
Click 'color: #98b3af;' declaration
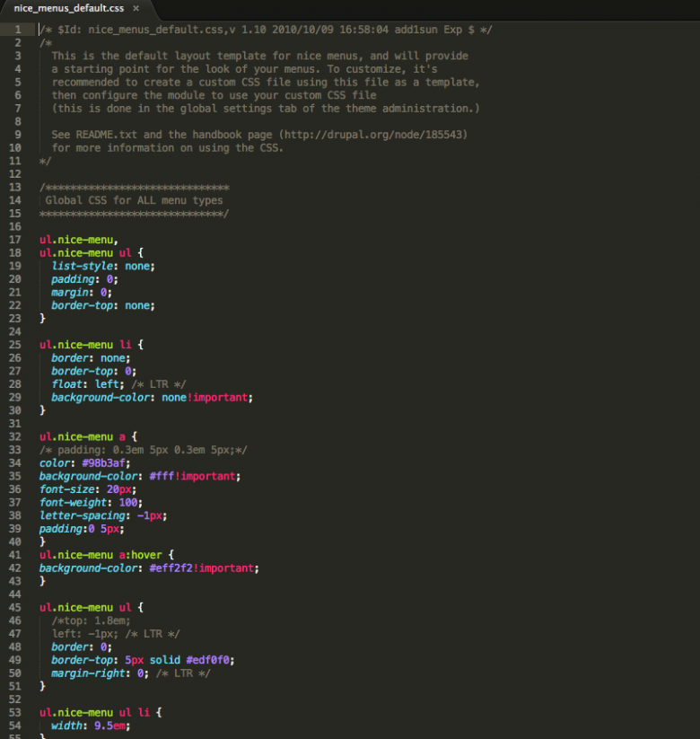(x=84, y=463)
